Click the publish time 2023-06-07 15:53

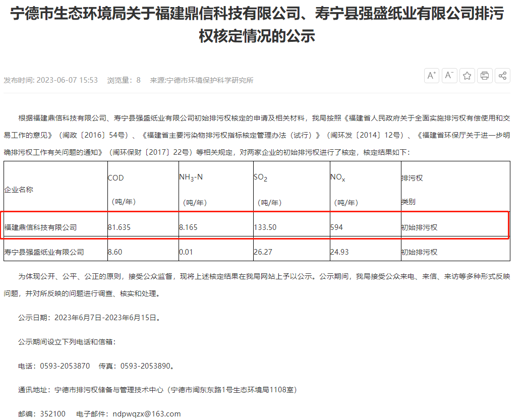(67, 80)
